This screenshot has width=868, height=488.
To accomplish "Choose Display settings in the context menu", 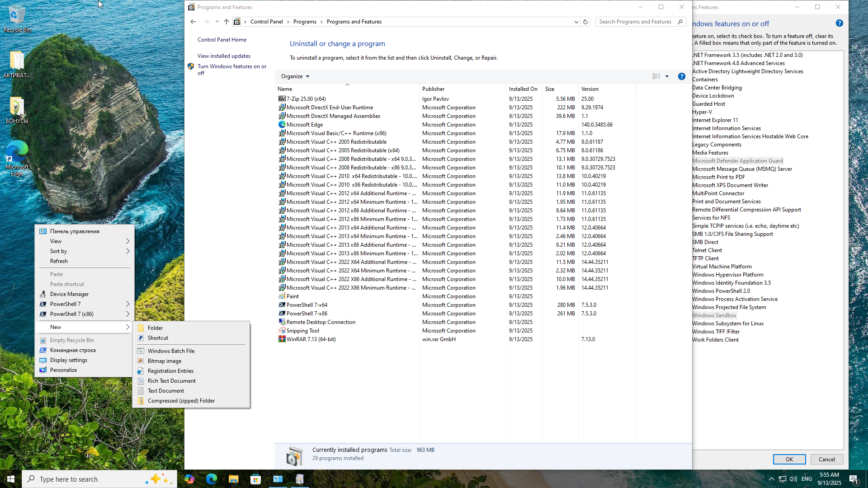I will (85, 360).
